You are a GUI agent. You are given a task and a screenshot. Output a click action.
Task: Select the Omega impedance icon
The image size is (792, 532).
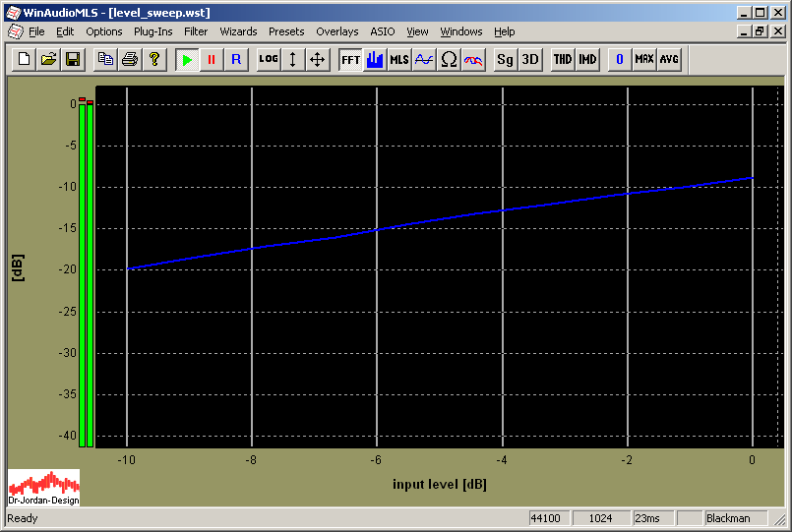click(449, 59)
